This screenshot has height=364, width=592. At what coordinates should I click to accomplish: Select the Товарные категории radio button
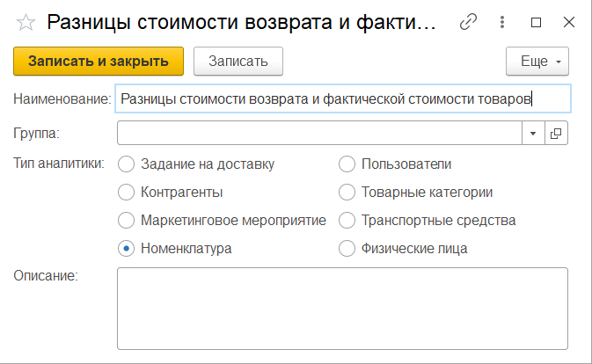point(347,192)
